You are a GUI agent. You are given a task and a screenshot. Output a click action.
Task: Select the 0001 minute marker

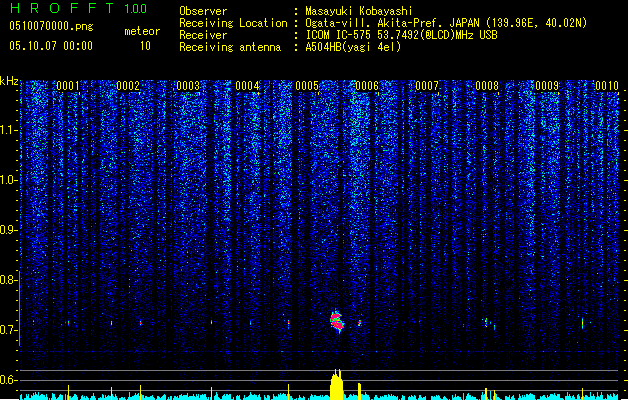68,86
